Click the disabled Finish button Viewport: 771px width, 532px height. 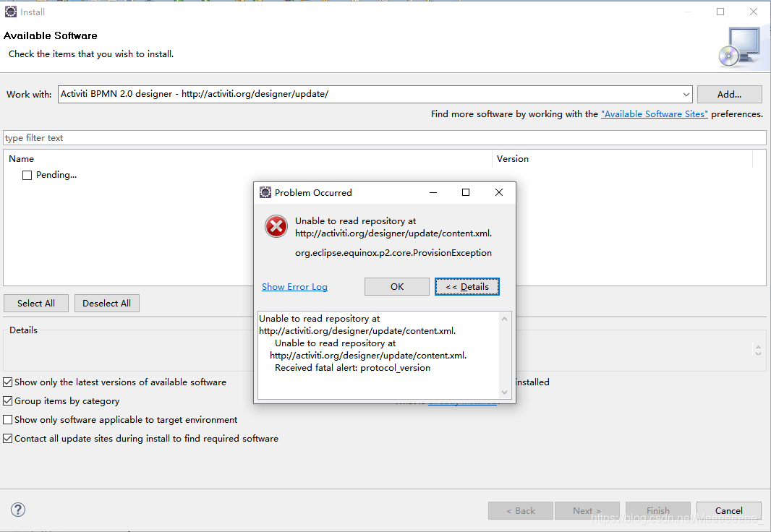point(658,511)
